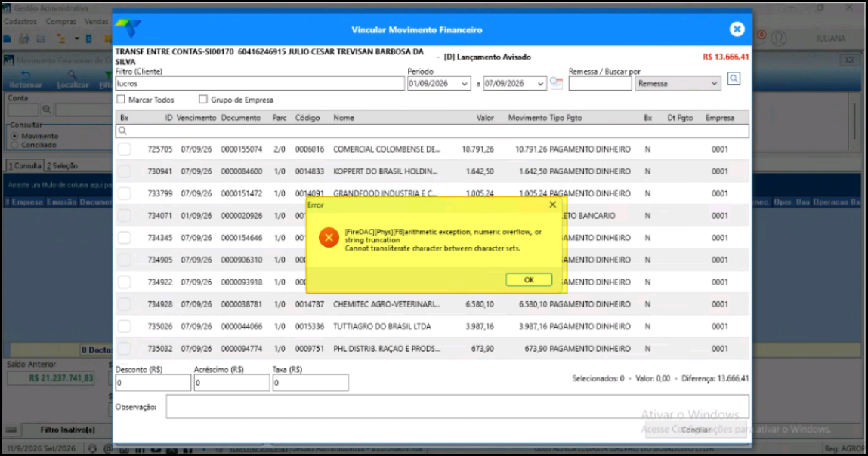Select the Movimento radio button under Consultar
The height and width of the screenshot is (456, 868).
pos(14,136)
